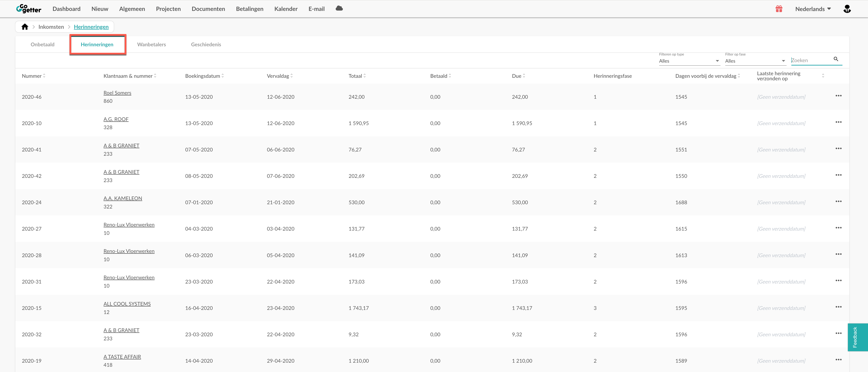Open the E-mail menu

tap(316, 9)
